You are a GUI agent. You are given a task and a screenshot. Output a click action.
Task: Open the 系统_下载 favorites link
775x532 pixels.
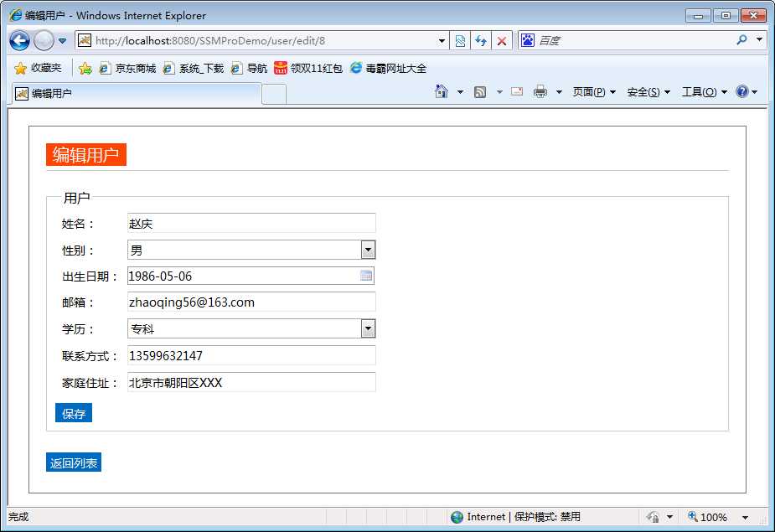coord(194,68)
